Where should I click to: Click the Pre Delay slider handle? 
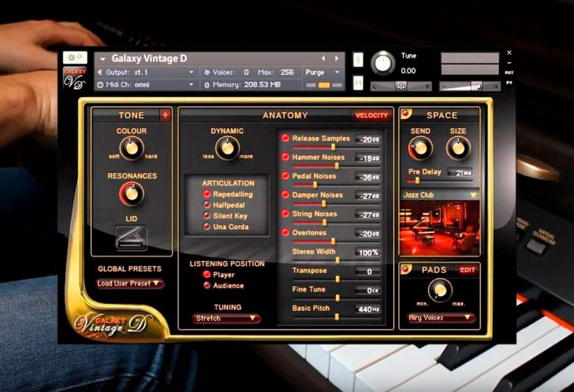(417, 181)
